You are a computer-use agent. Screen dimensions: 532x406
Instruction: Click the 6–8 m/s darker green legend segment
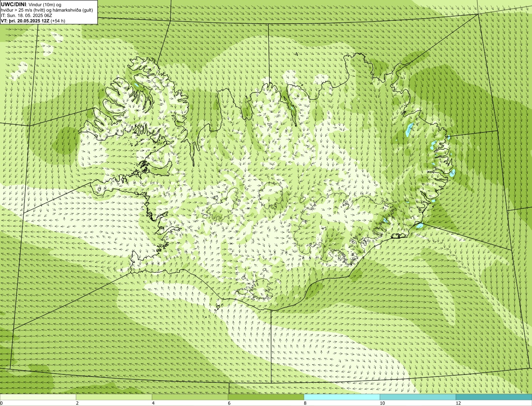[x=266, y=397]
